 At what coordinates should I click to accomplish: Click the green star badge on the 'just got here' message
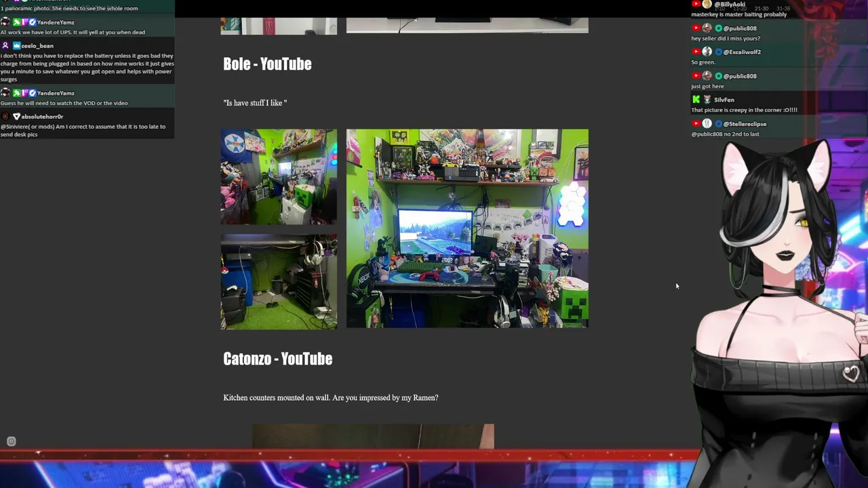(718, 76)
